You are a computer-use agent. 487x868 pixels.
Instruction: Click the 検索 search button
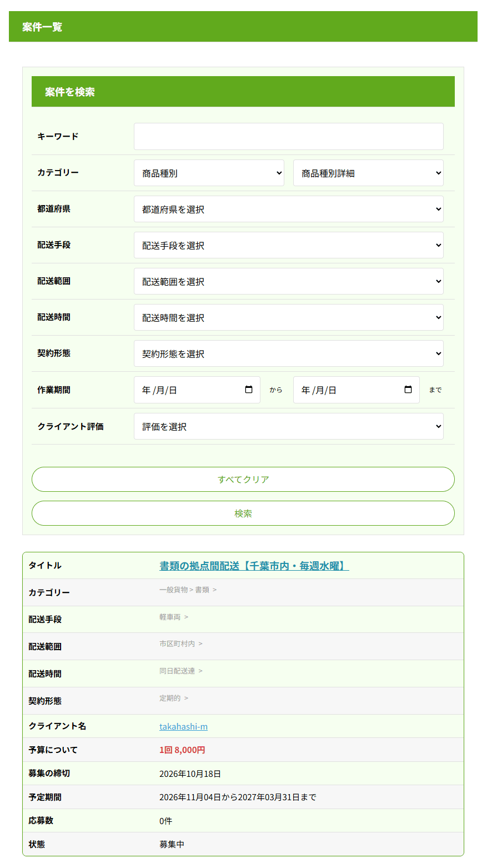(243, 513)
